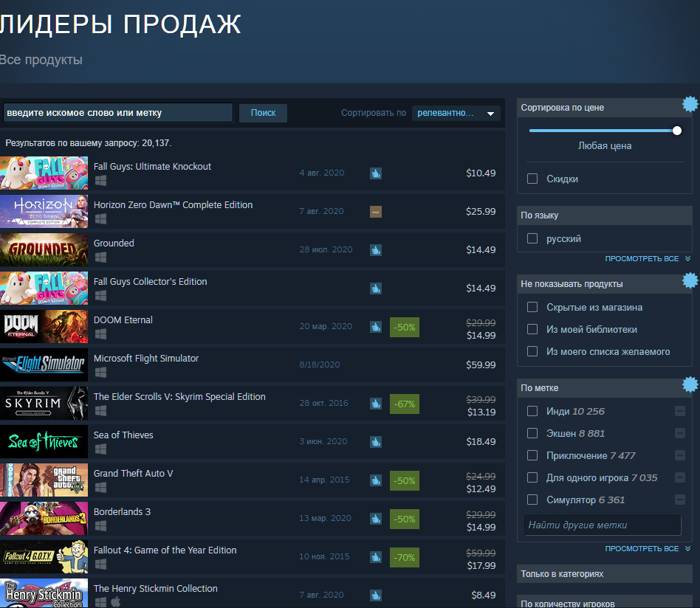Open the Grounded game title
Viewport: 700px width, 608px height.
tap(114, 243)
